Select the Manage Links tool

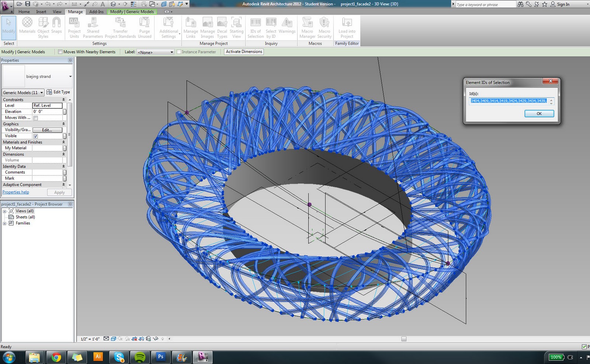click(x=190, y=28)
